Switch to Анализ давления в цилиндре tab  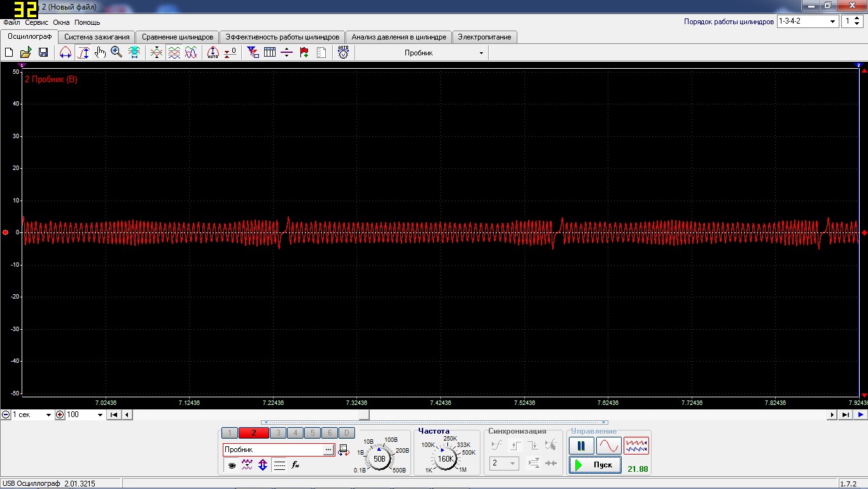click(399, 37)
